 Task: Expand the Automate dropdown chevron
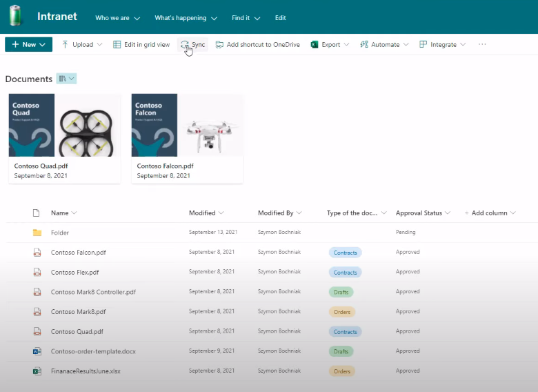406,45
